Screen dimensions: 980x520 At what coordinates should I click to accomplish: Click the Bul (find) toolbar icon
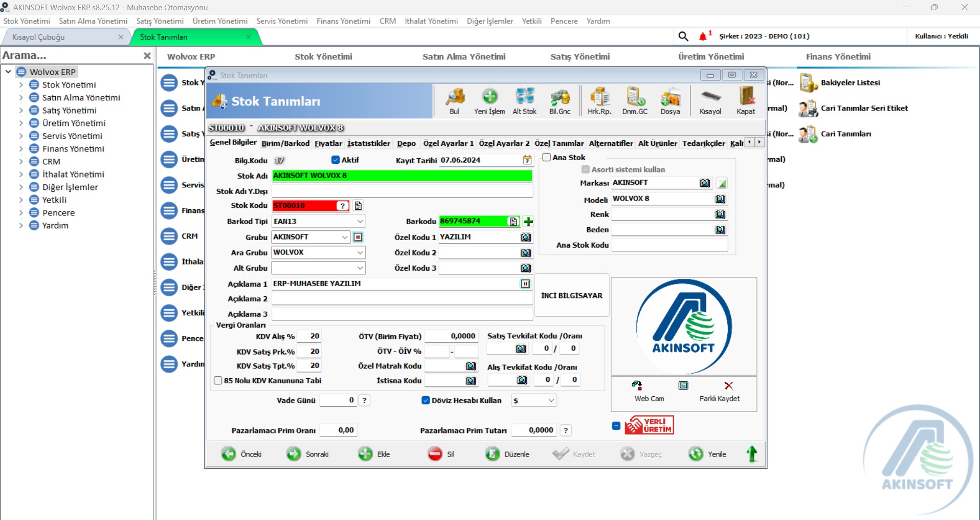click(x=454, y=101)
